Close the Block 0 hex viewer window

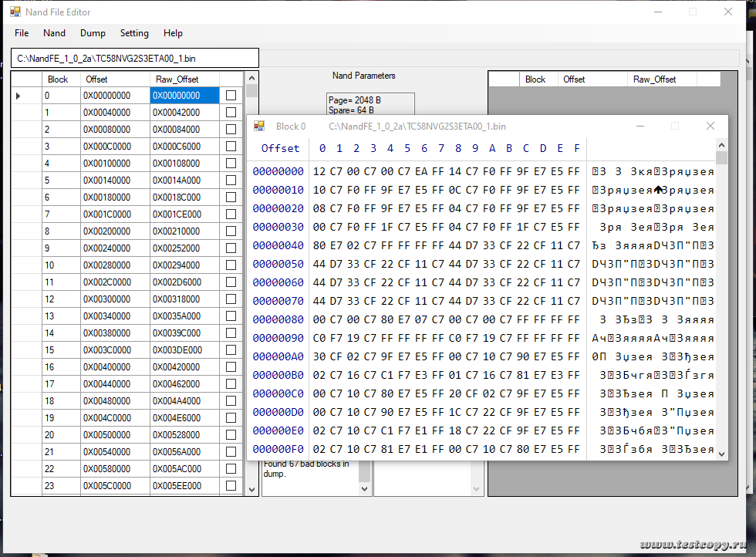(x=710, y=126)
